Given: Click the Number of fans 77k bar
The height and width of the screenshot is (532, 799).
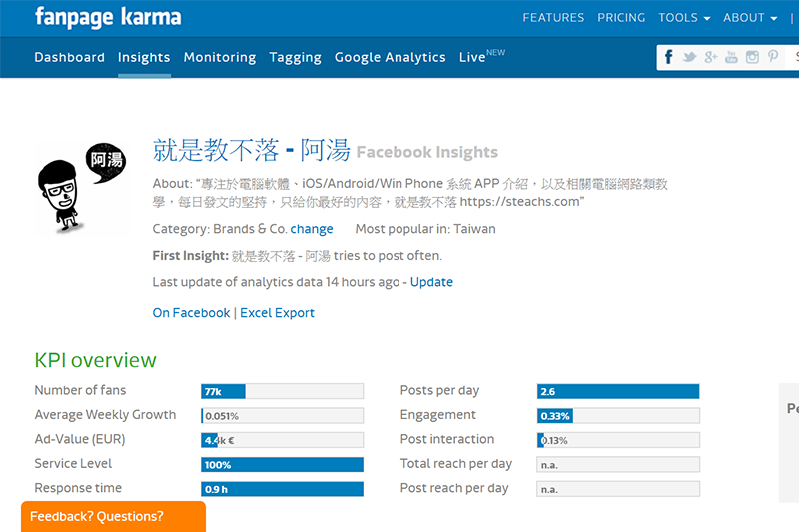Looking at the screenshot, I should (282, 391).
